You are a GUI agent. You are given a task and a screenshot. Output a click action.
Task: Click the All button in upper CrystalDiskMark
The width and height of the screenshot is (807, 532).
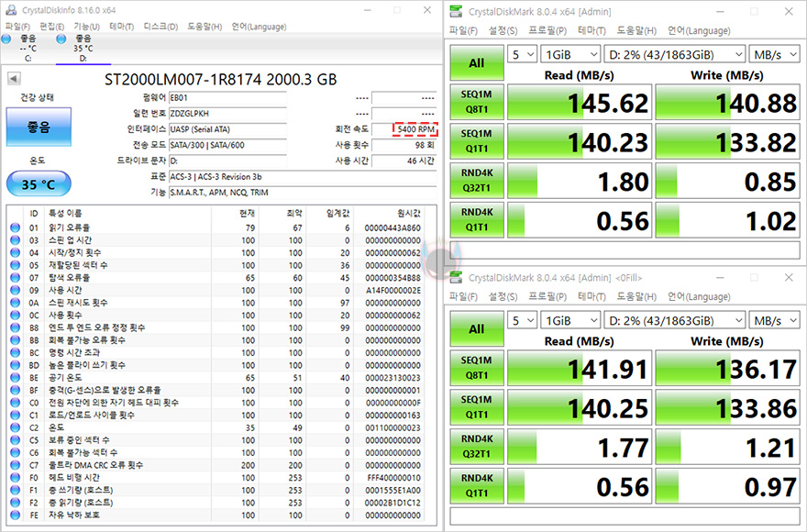(x=477, y=62)
